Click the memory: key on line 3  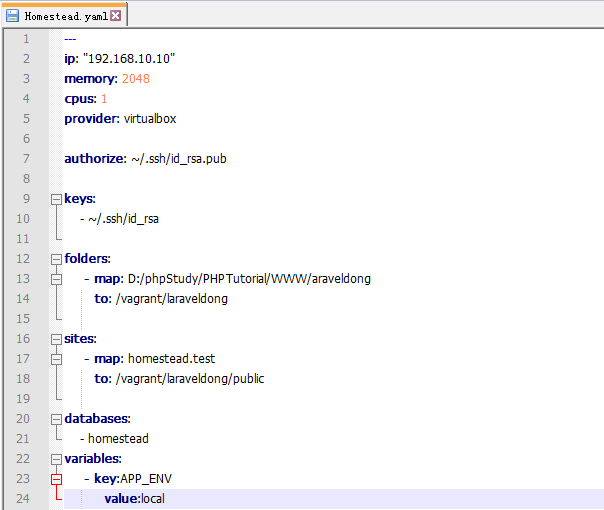point(91,79)
